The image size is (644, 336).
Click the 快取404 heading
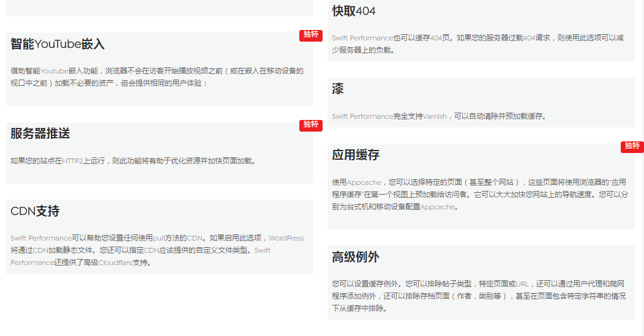pos(354,12)
